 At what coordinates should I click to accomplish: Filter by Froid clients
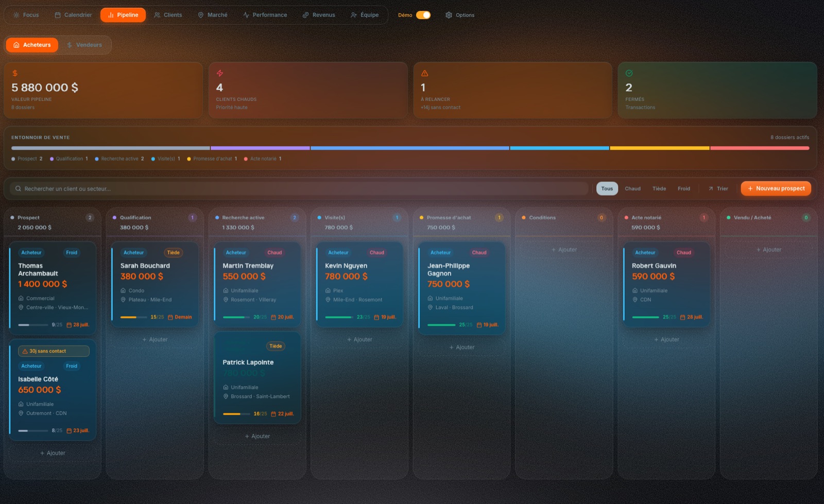pyautogui.click(x=684, y=188)
